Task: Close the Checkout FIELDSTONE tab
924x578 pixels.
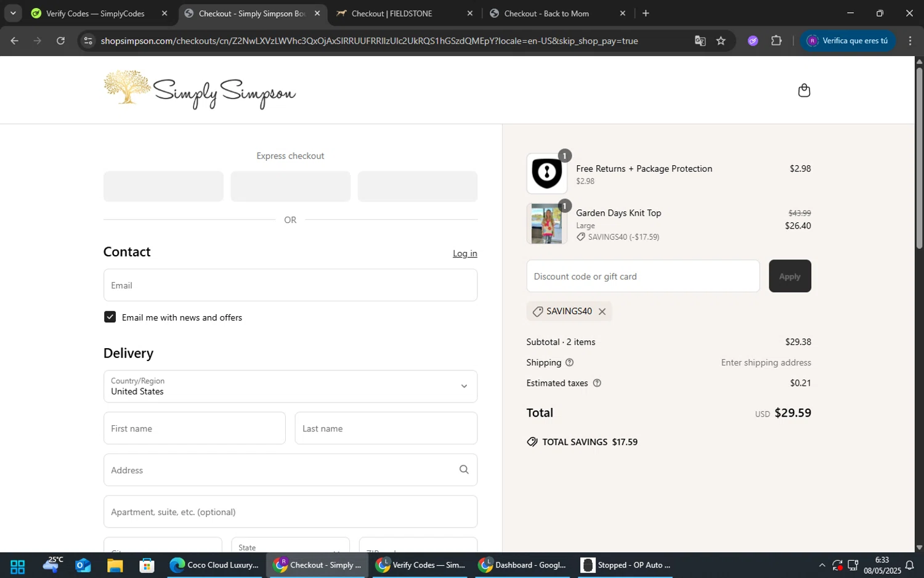Action: [x=470, y=13]
